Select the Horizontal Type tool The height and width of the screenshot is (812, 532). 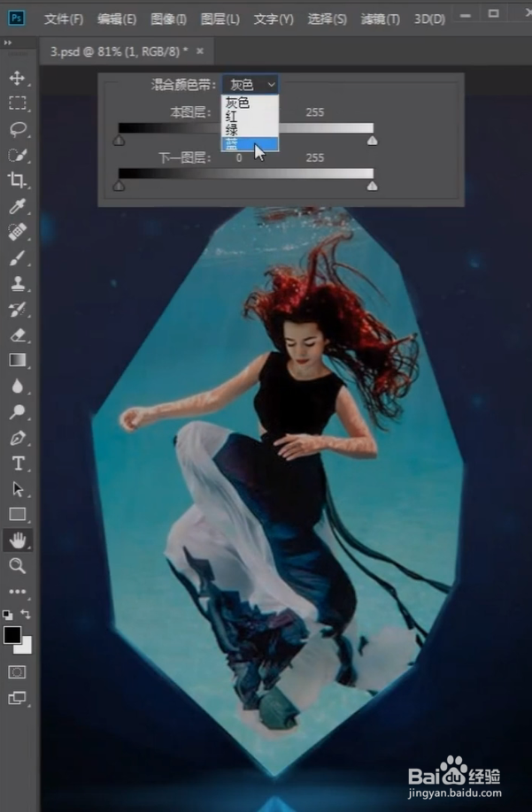click(x=17, y=463)
